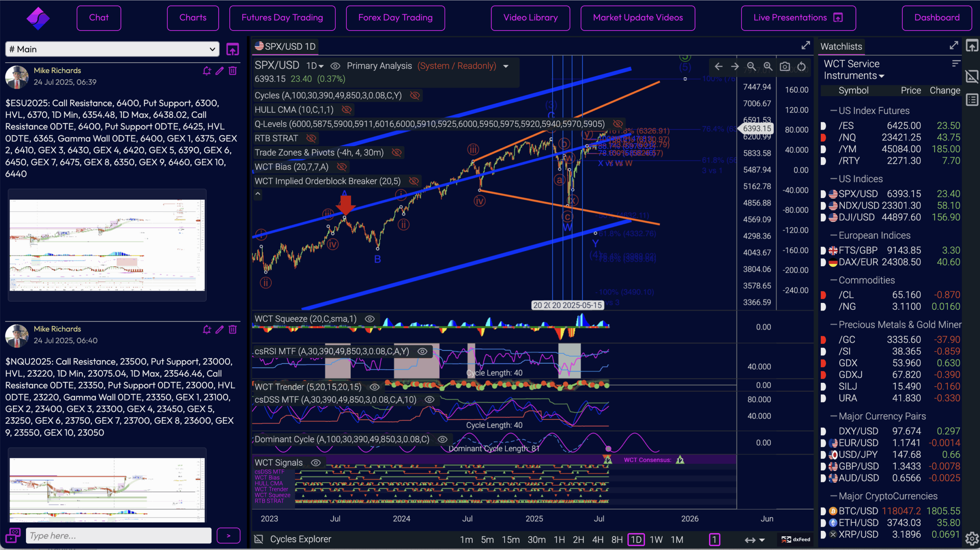The image size is (980, 550).
Task: Toggle SPX/USD main series visibility eye
Action: (x=335, y=66)
